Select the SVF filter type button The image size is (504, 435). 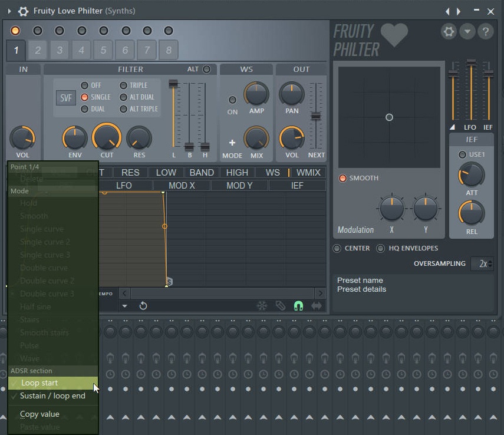pos(65,98)
